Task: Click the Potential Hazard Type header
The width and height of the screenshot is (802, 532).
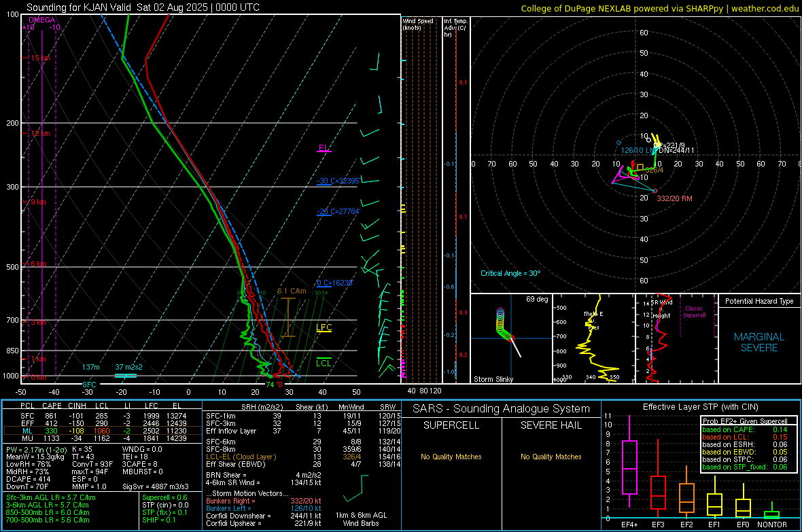Action: coord(759,301)
